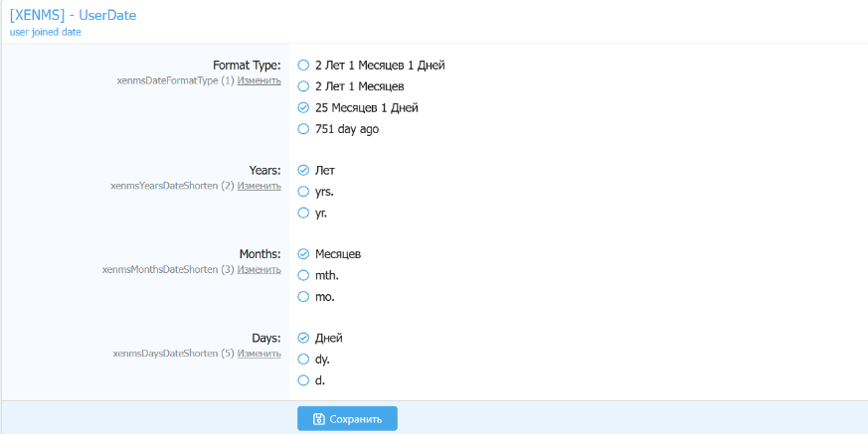Open the "[XENMS] - UserDate" title link

click(73, 15)
